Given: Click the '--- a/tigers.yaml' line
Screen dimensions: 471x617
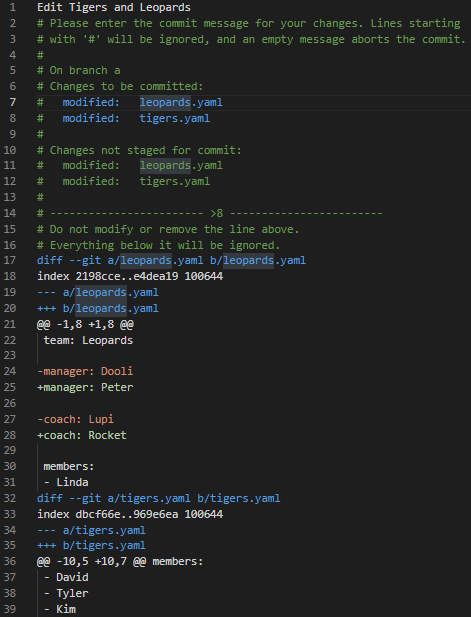Looking at the screenshot, I should (x=91, y=530).
